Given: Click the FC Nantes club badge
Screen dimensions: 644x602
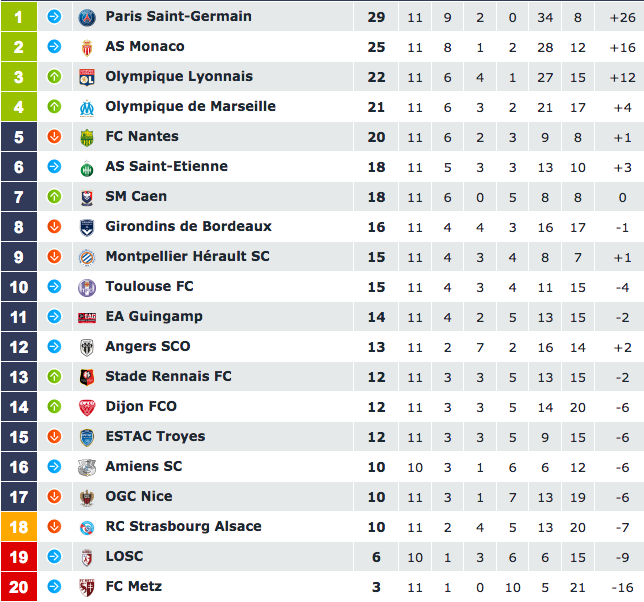Looking at the screenshot, I should (87, 137).
